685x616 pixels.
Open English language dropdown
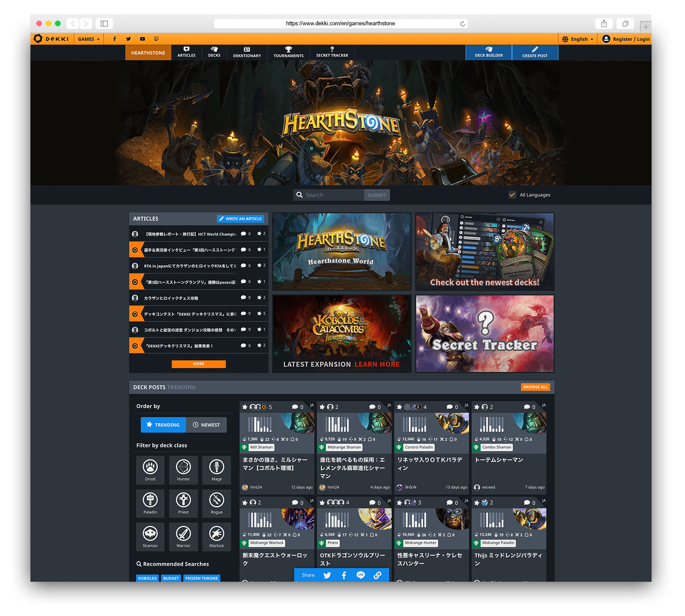[578, 39]
